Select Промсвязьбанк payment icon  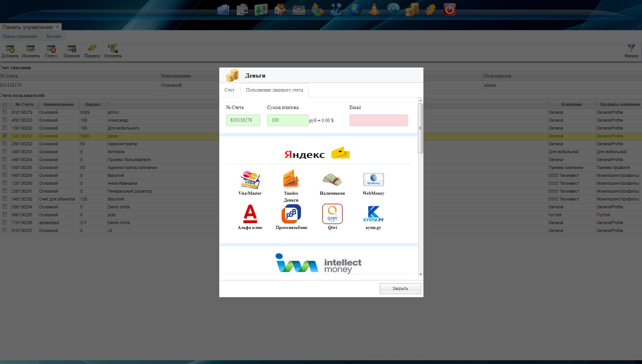click(x=291, y=214)
